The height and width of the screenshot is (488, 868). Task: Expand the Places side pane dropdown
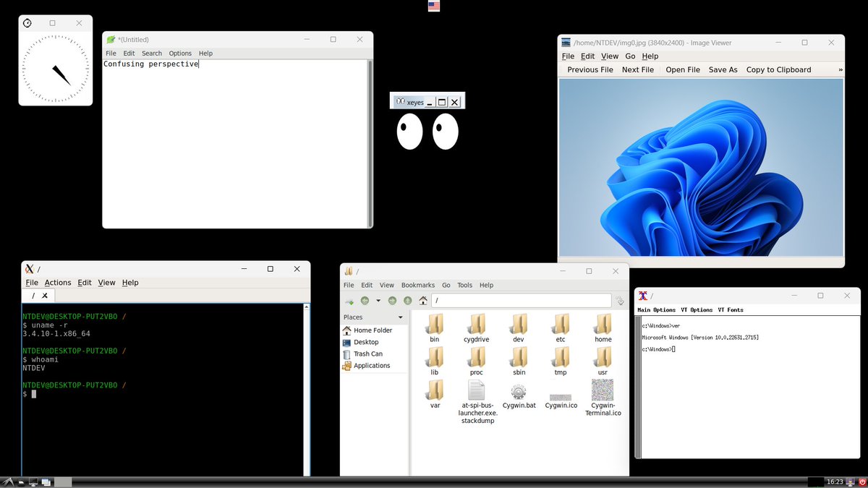pos(401,317)
